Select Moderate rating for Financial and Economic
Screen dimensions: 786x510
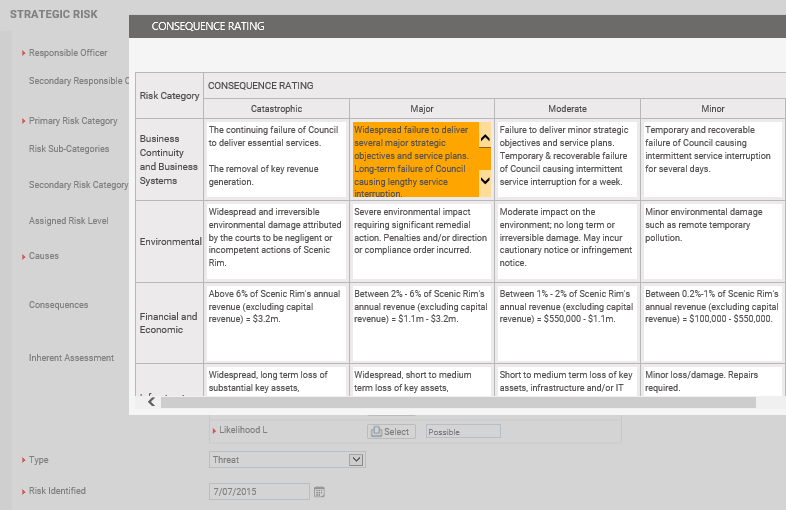coord(567,323)
